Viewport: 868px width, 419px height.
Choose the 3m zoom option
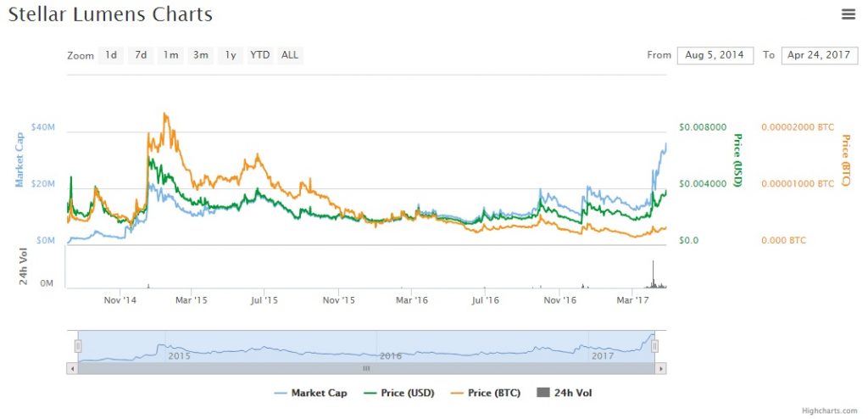(x=200, y=55)
